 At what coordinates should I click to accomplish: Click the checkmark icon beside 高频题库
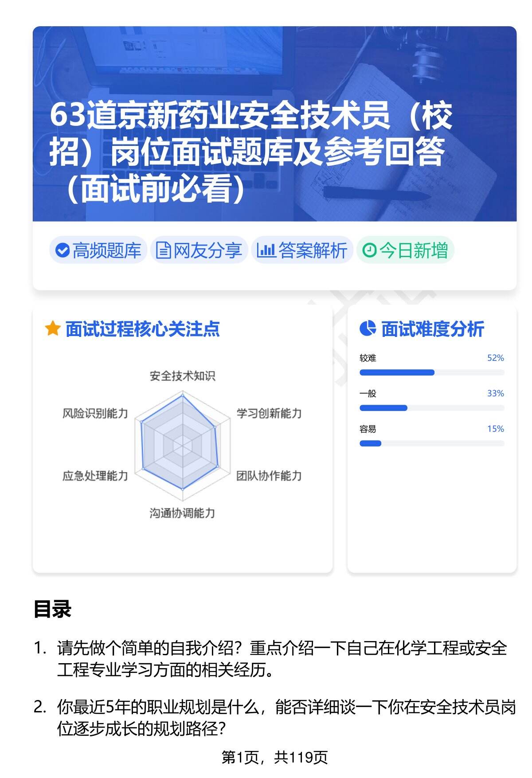click(63, 250)
